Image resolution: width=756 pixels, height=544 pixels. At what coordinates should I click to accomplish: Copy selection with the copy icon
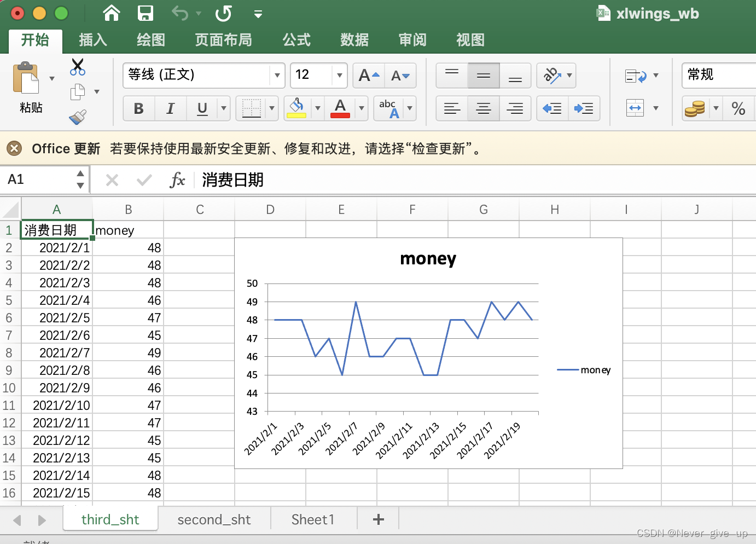[78, 92]
